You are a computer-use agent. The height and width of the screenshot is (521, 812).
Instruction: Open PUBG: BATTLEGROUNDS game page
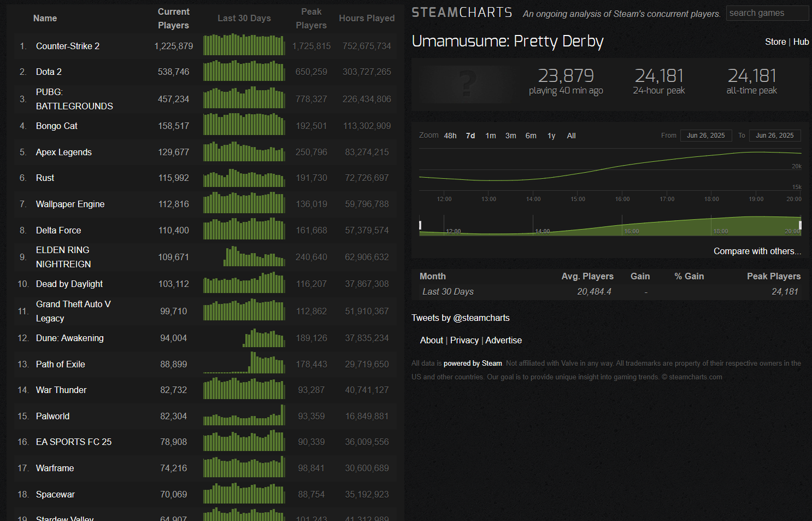point(74,99)
